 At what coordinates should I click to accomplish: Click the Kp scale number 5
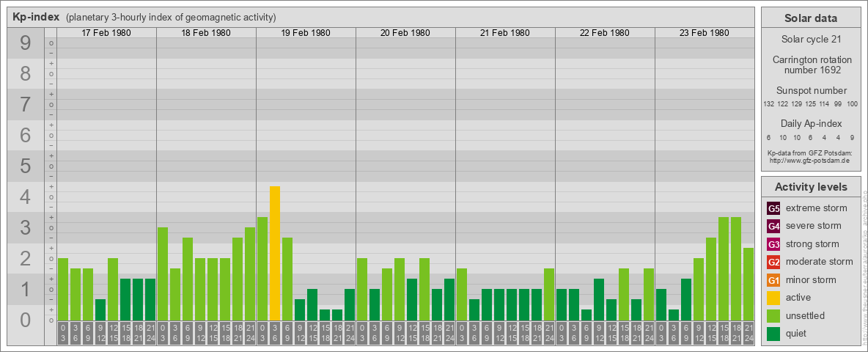pos(26,166)
